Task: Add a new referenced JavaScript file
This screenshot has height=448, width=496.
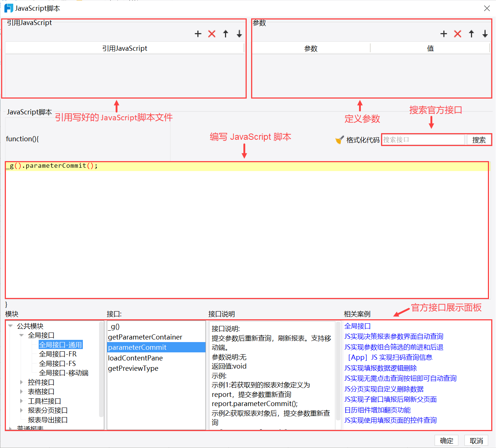Action: pyautogui.click(x=198, y=34)
